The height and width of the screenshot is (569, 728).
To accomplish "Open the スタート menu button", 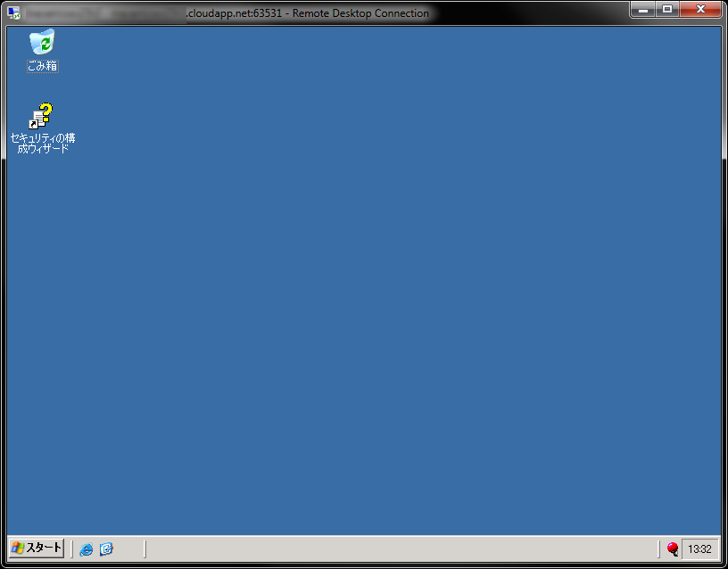I will point(37,548).
